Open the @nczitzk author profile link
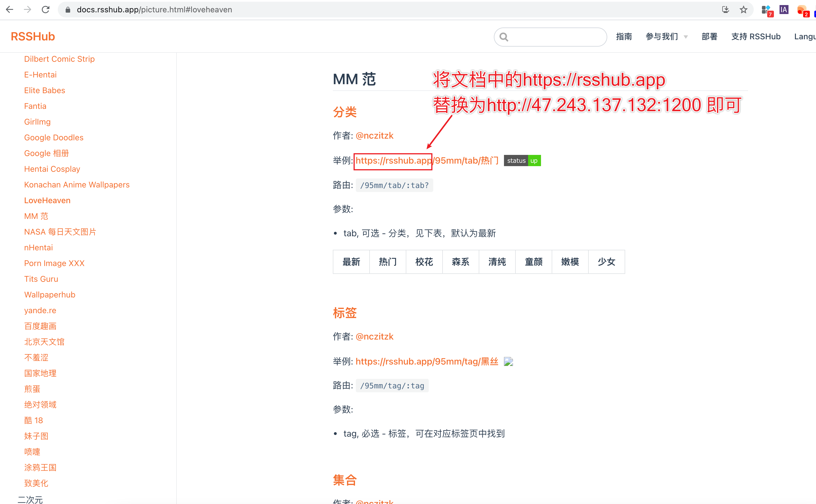Viewport: 816px width, 504px height. (x=374, y=135)
